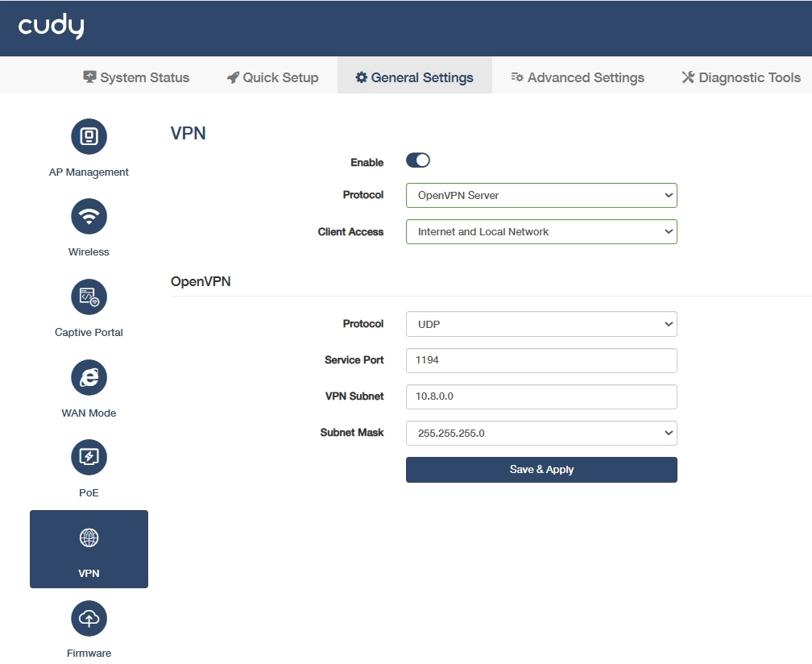Click the Enable field label
Image resolution: width=812 pixels, height=664 pixels.
click(x=367, y=162)
